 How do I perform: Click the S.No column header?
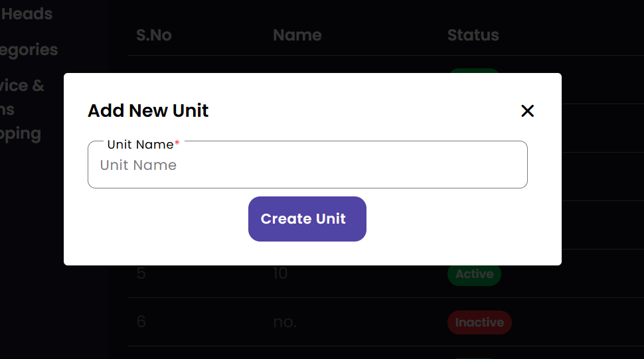tap(154, 35)
